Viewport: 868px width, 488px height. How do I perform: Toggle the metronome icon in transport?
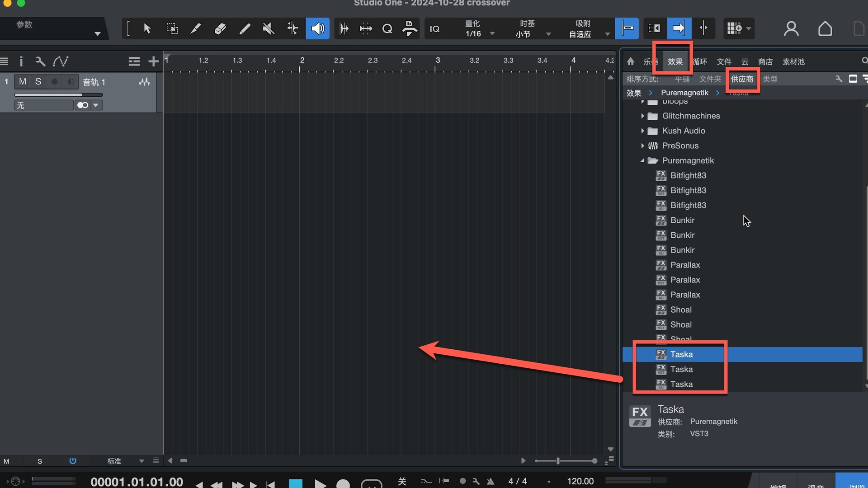coord(491,481)
